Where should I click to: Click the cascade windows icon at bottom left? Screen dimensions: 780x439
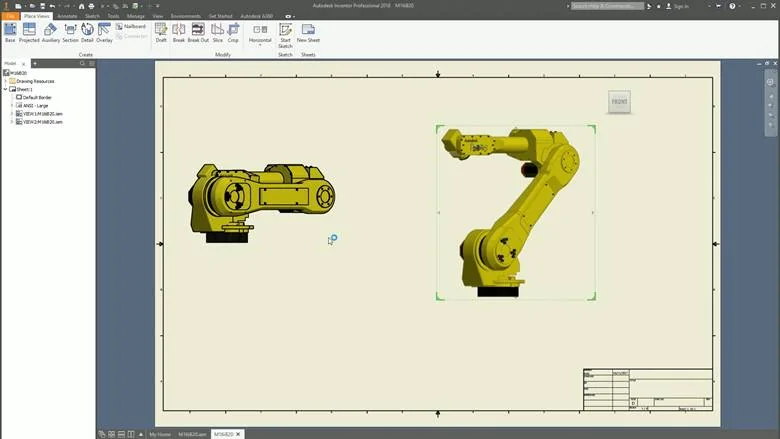(x=102, y=434)
